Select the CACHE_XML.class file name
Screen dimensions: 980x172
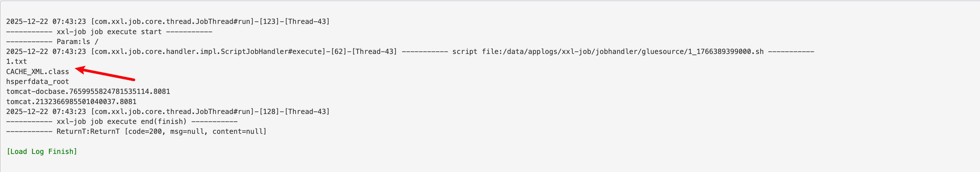coord(38,71)
